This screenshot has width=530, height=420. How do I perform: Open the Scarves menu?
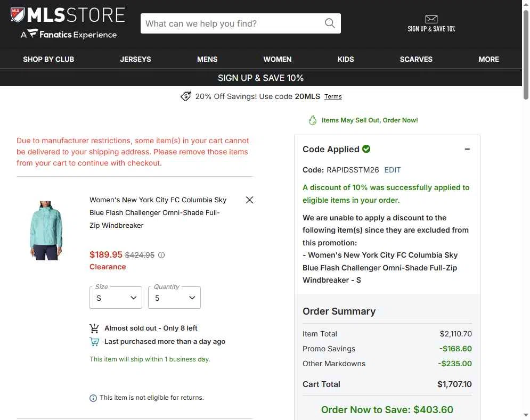[x=416, y=59]
